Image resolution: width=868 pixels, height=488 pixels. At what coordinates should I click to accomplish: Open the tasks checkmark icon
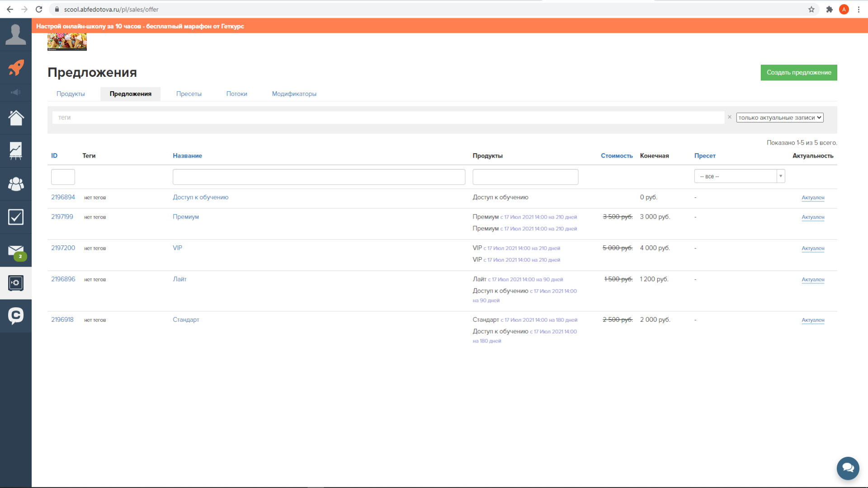pyautogui.click(x=16, y=217)
